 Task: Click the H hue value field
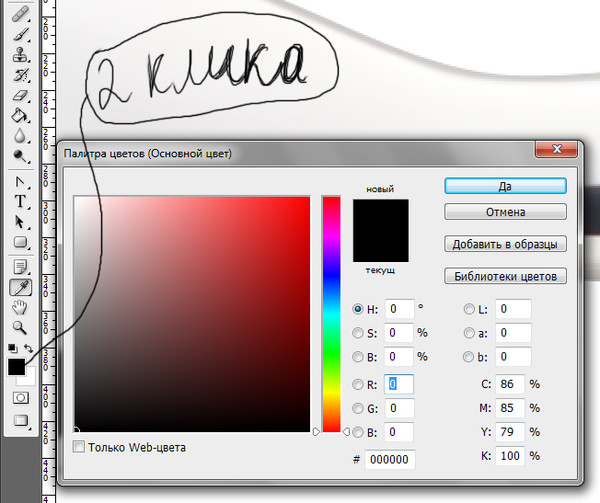pos(399,309)
